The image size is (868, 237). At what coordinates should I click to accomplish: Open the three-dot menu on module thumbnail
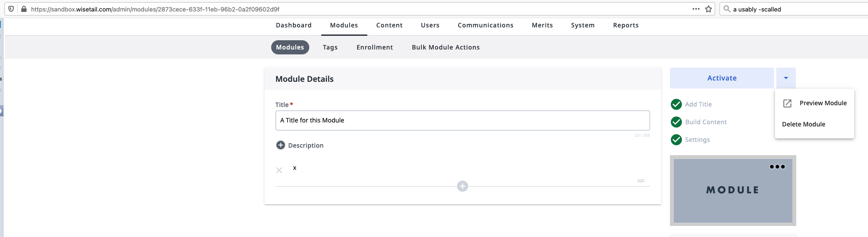click(x=777, y=167)
